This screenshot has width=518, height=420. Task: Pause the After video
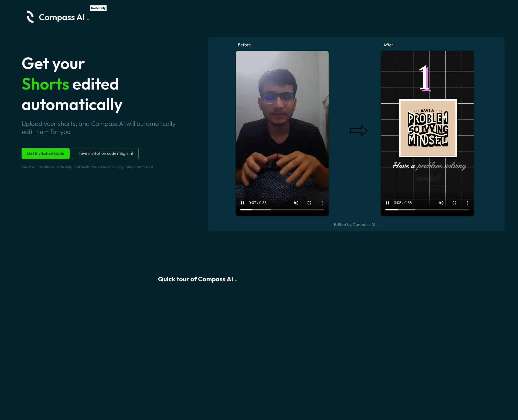click(x=387, y=203)
